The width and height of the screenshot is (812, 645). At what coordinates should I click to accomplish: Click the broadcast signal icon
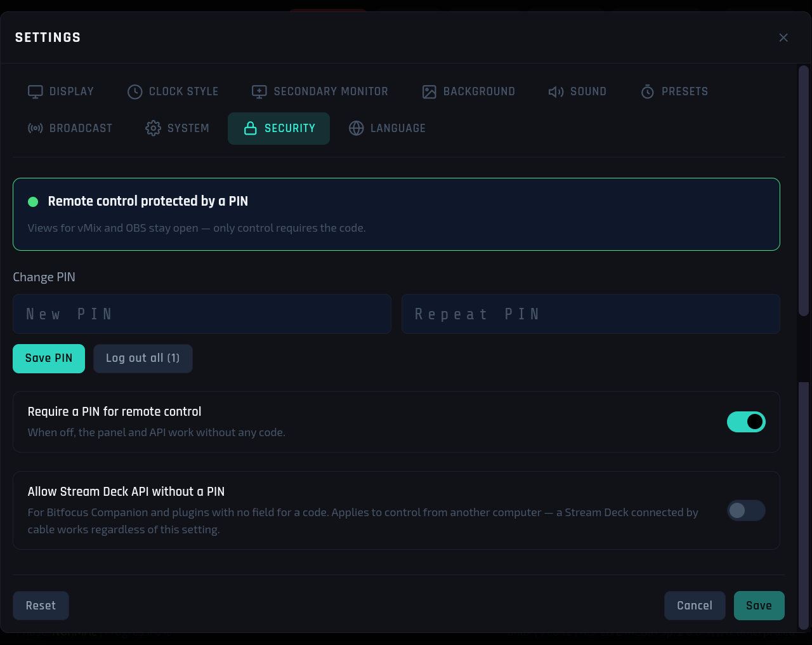click(36, 128)
